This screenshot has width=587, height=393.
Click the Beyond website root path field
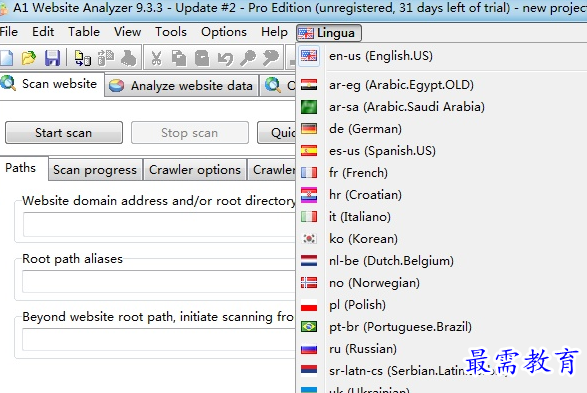(159, 339)
